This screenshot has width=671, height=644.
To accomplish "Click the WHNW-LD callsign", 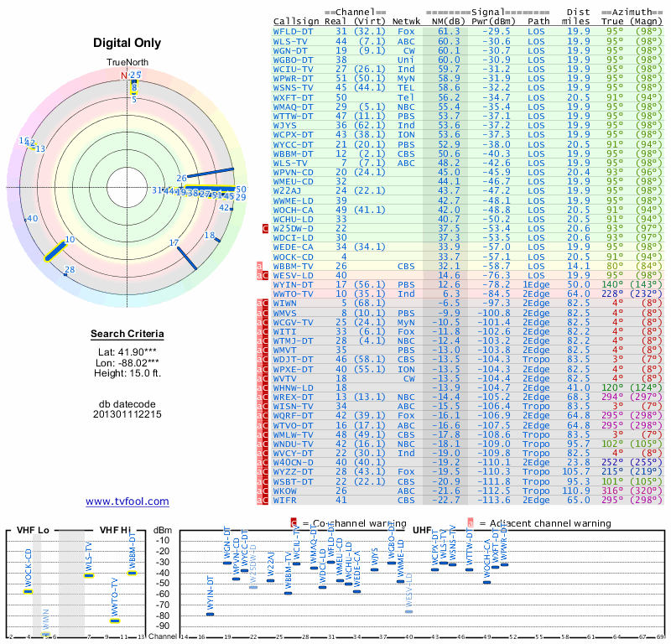I will click(x=293, y=387).
